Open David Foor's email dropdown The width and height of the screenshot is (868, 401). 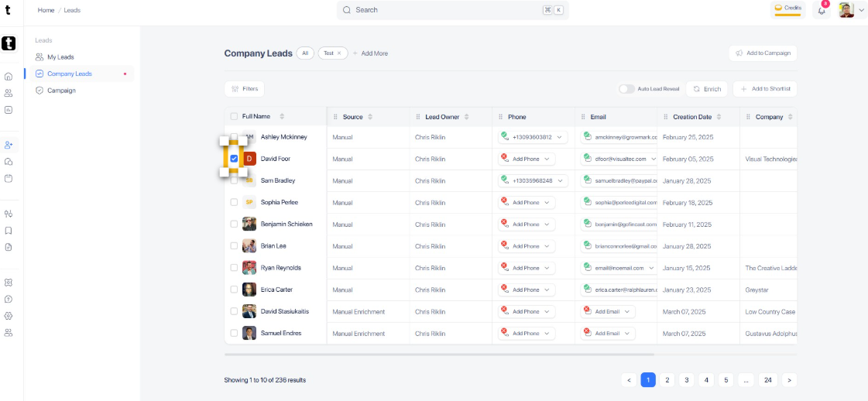coord(654,159)
